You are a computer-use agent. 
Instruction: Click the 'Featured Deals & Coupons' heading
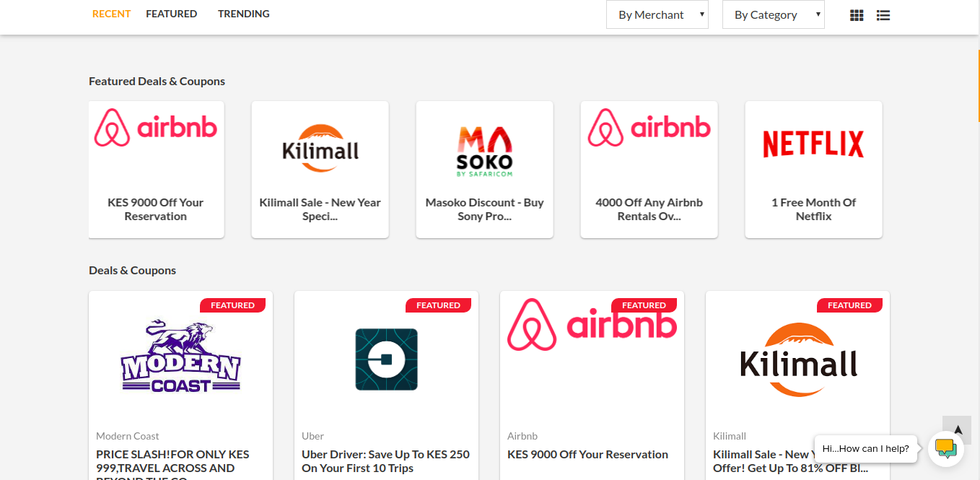pyautogui.click(x=157, y=81)
